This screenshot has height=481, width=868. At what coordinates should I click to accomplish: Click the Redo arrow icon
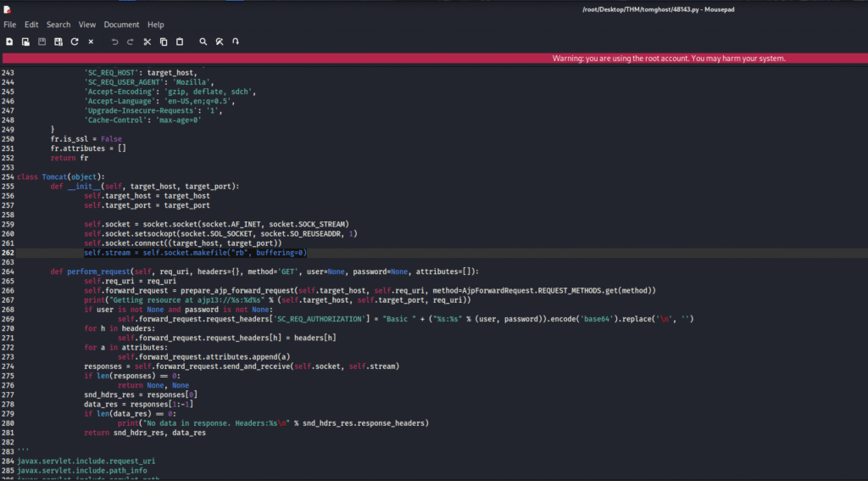point(131,42)
